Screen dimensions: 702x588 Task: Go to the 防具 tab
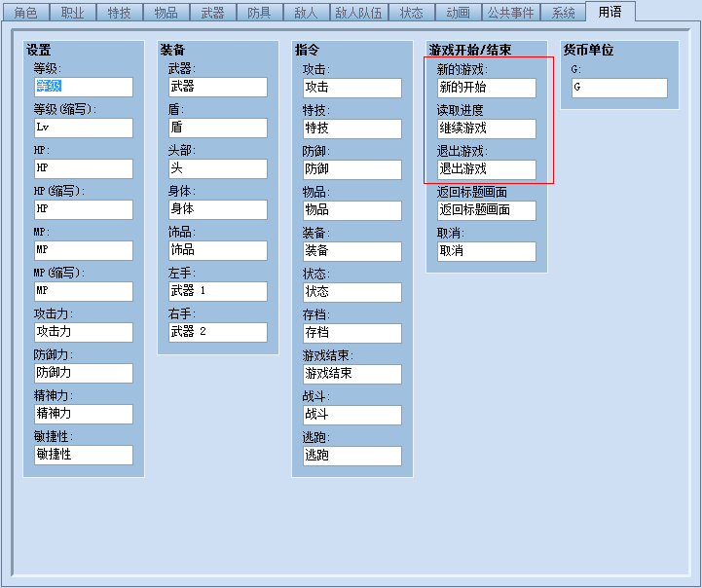click(259, 12)
